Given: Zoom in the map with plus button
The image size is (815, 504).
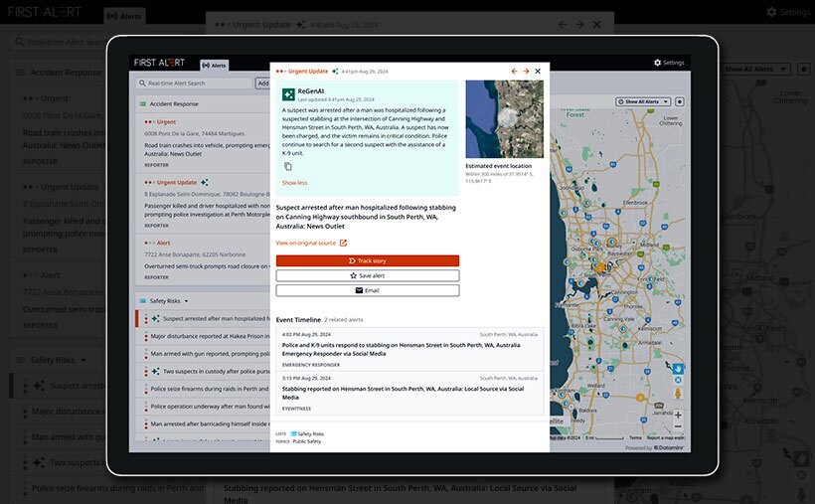Looking at the screenshot, I should pyautogui.click(x=678, y=416).
